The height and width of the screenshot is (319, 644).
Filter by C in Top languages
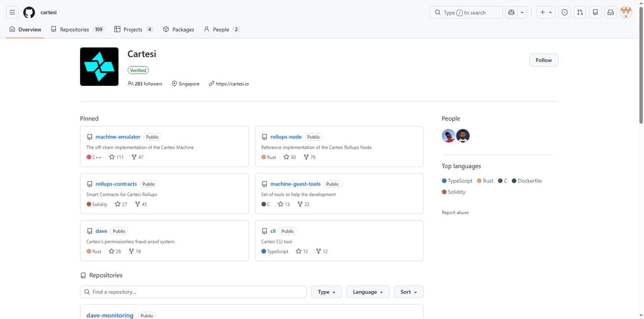(x=502, y=181)
